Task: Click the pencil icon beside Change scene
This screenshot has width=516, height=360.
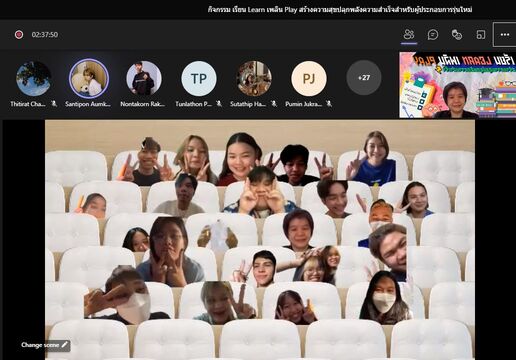Action: click(x=65, y=345)
